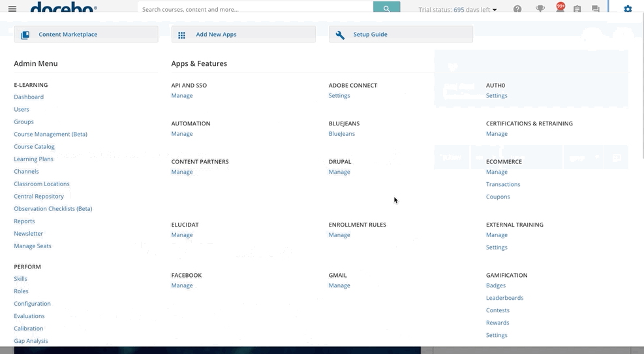Image resolution: width=644 pixels, height=354 pixels.
Task: Open Gamification Rewards
Action: click(497, 323)
